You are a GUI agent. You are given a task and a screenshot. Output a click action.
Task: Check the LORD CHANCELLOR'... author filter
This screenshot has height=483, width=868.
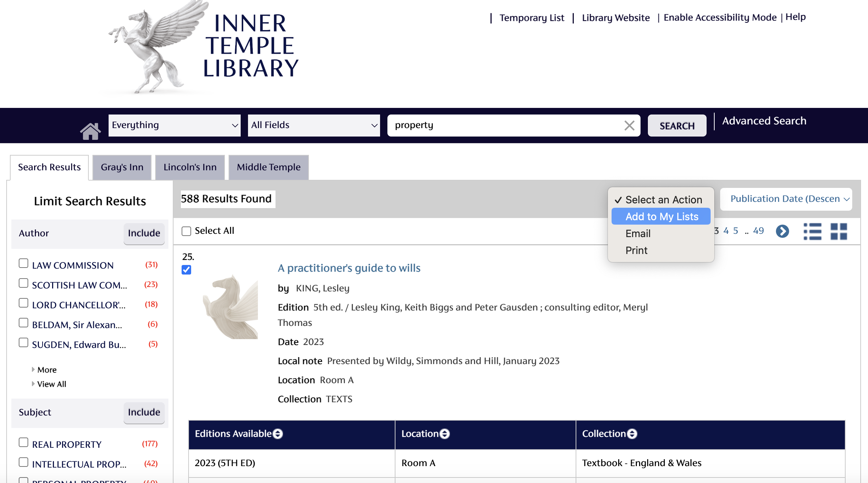coord(23,303)
